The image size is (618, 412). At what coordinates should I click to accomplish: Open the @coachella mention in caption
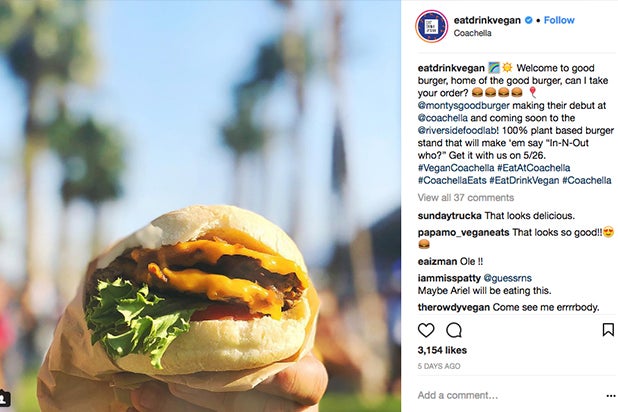pos(443,118)
